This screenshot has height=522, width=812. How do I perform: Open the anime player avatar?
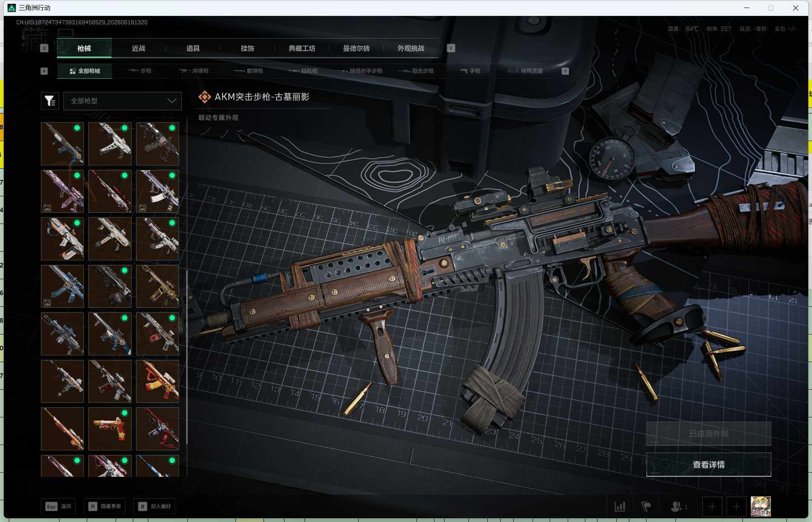[761, 507]
